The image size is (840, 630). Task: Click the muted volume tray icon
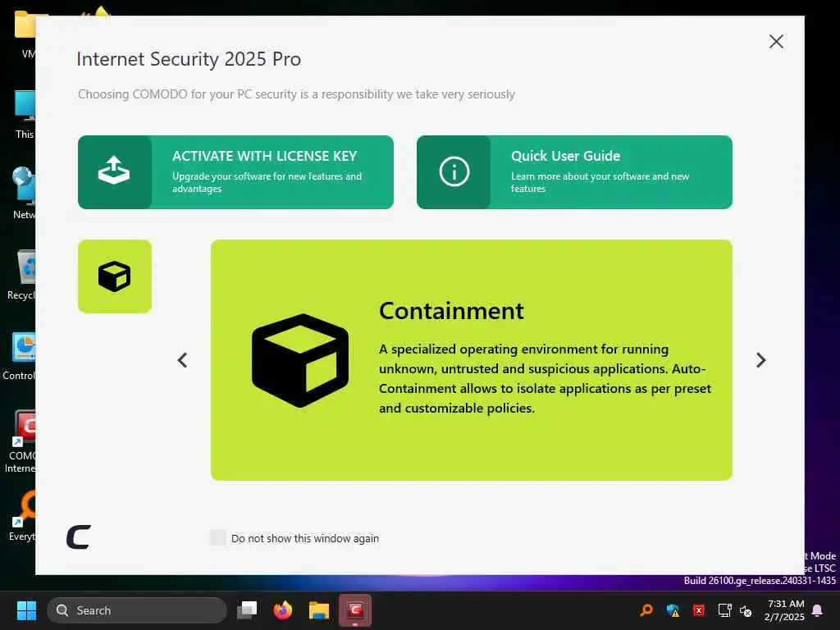[746, 610]
